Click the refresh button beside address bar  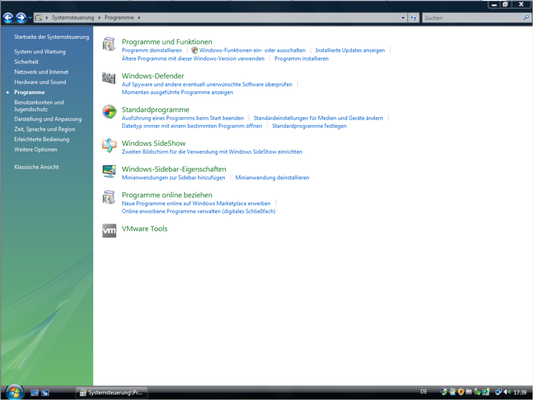(413, 18)
